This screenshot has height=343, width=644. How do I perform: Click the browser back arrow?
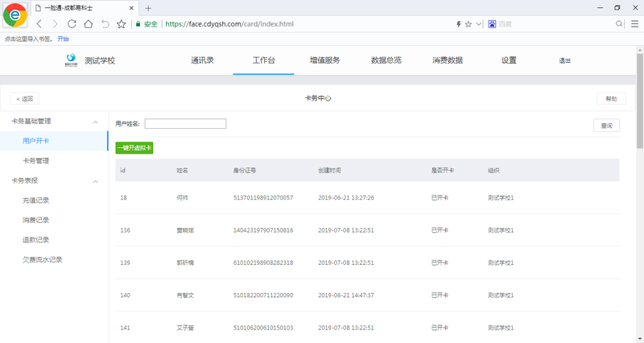pos(39,24)
